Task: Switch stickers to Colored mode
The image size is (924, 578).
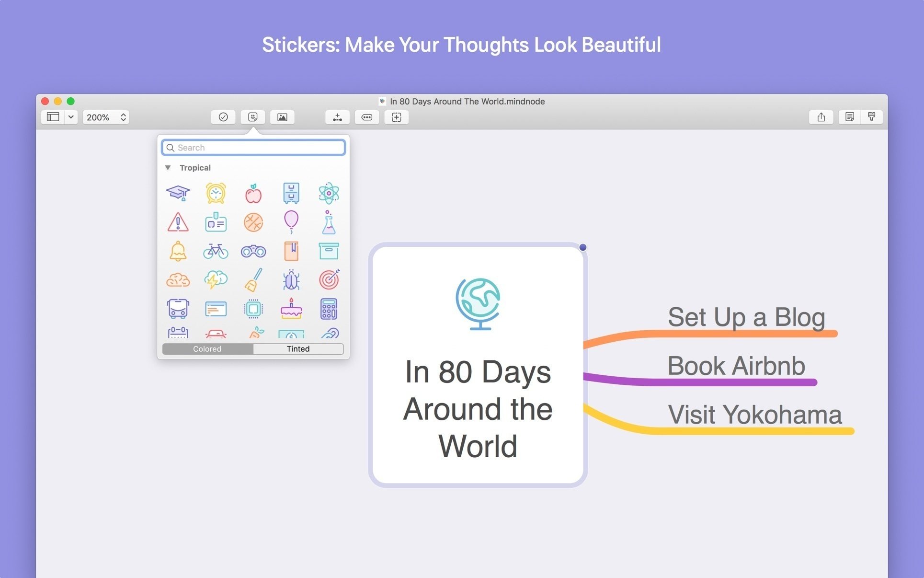Action: pos(207,349)
